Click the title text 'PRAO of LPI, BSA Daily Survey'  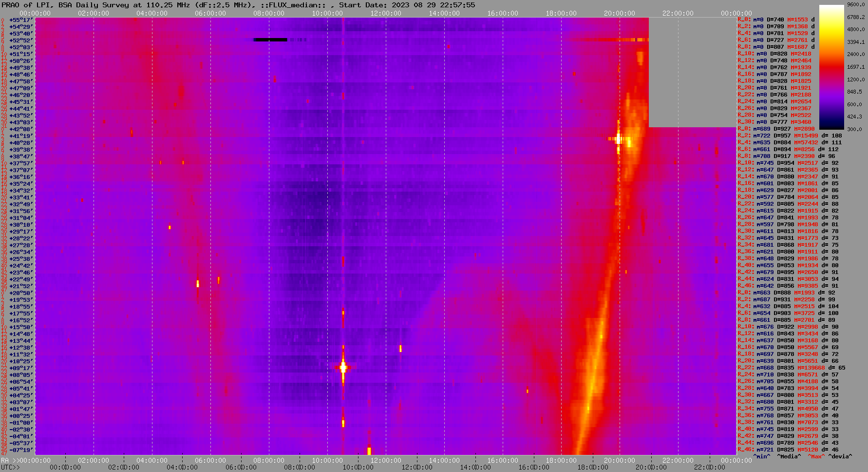[x=66, y=5]
